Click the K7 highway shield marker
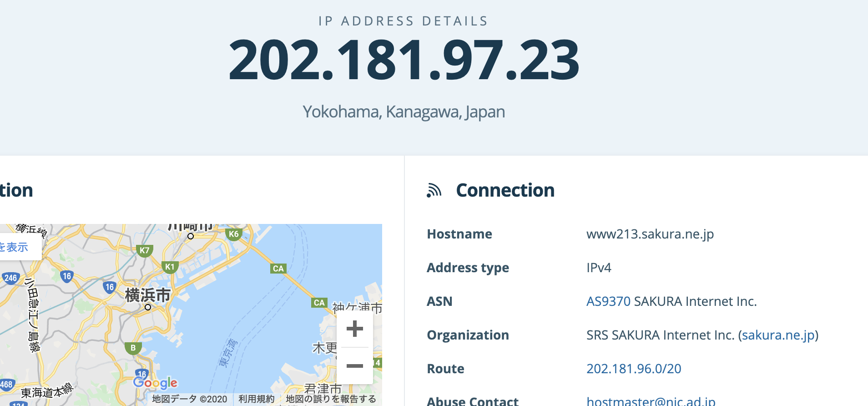Viewport: 868px width, 406px height. [x=145, y=250]
